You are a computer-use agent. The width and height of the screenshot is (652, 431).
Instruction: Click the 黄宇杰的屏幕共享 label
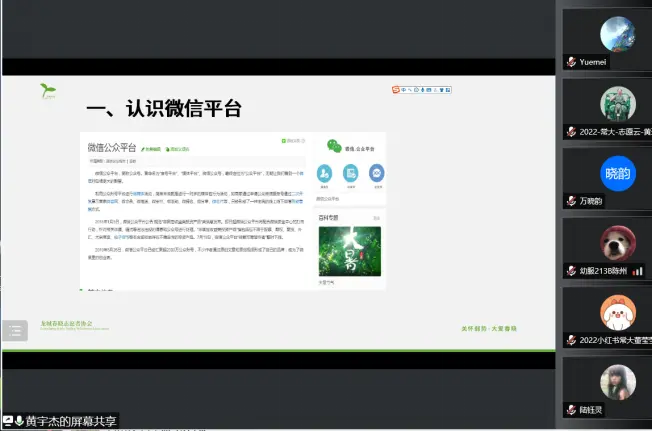coord(71,421)
